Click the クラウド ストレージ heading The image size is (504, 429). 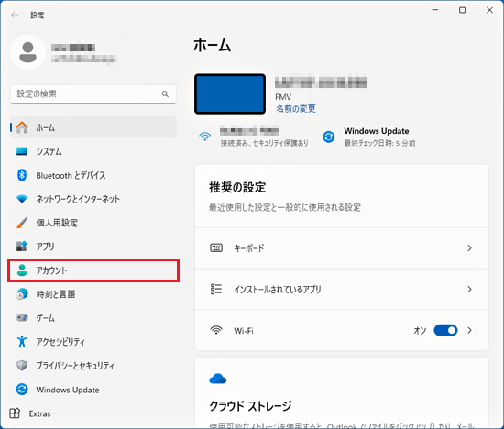[250, 406]
